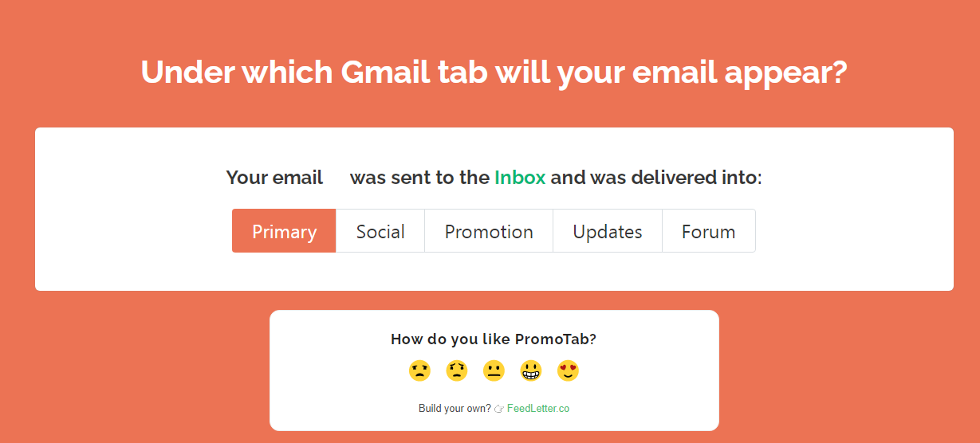This screenshot has width=980, height=443.
Task: Click the 'Under which Gmail tab' heading
Action: point(494,72)
